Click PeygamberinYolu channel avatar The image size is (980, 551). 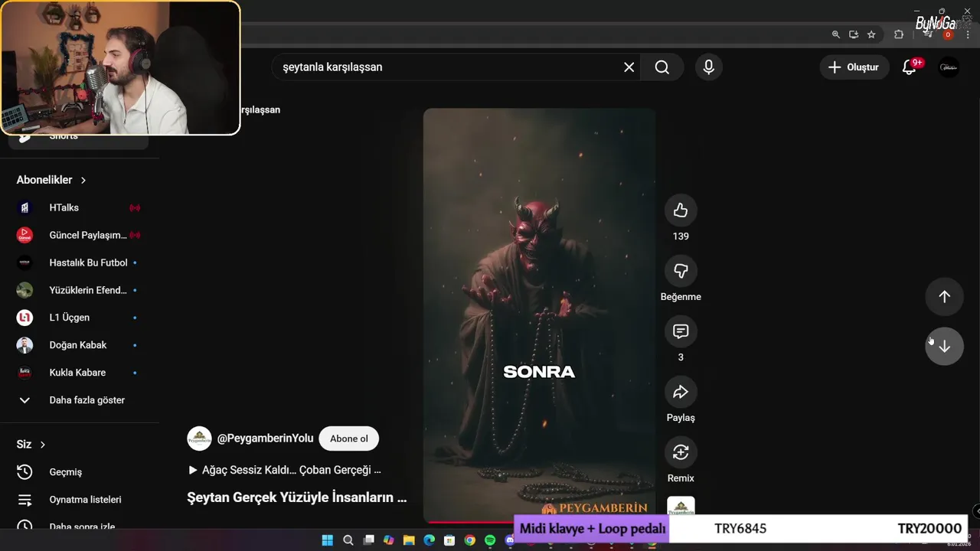click(x=199, y=439)
